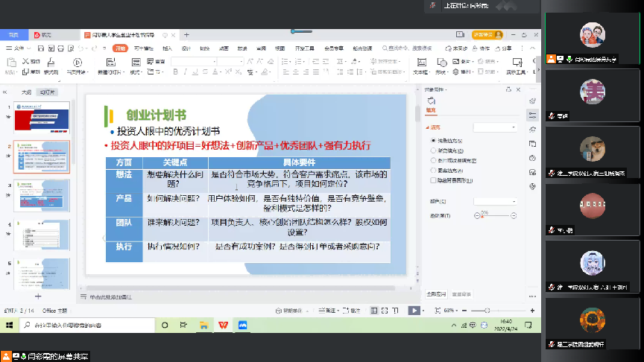Click the bold formatting icon in ribbon

(x=177, y=72)
